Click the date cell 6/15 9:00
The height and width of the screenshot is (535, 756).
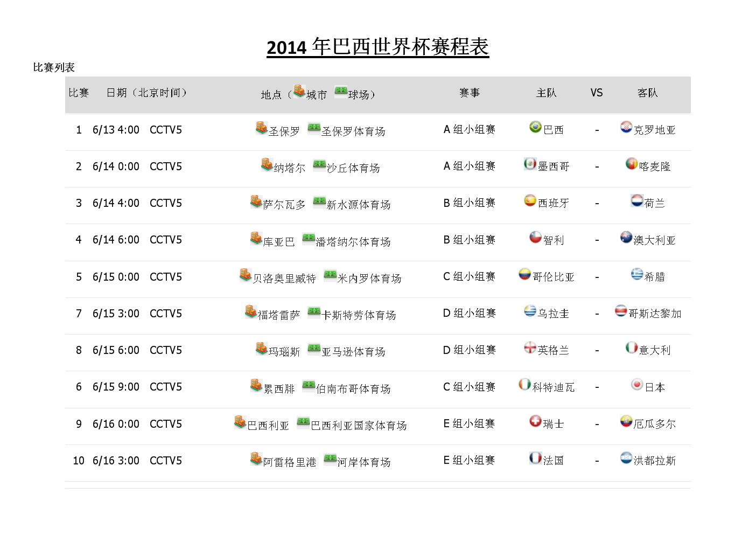tap(116, 387)
